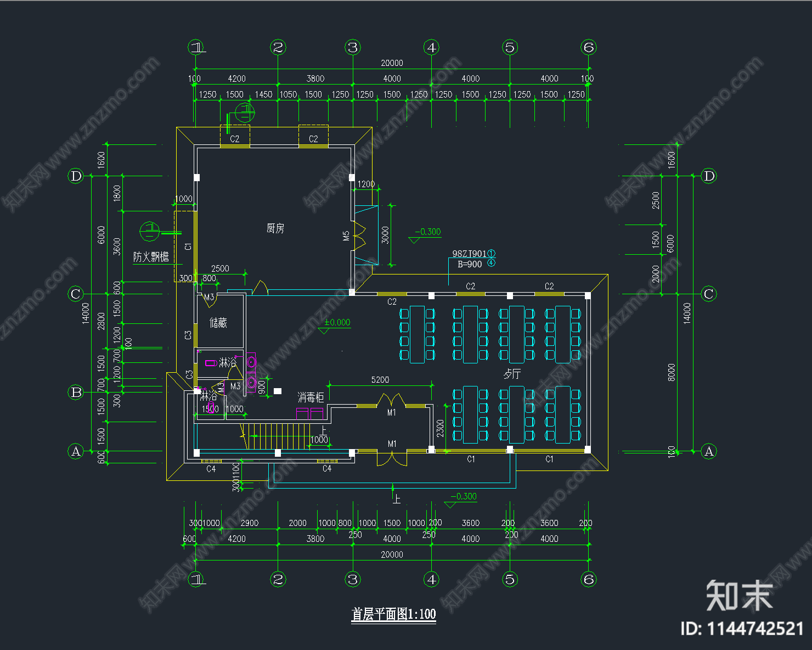This screenshot has width=812, height=650.
Task: Click the 900 dimension near shower room
Action: pyautogui.click(x=262, y=388)
